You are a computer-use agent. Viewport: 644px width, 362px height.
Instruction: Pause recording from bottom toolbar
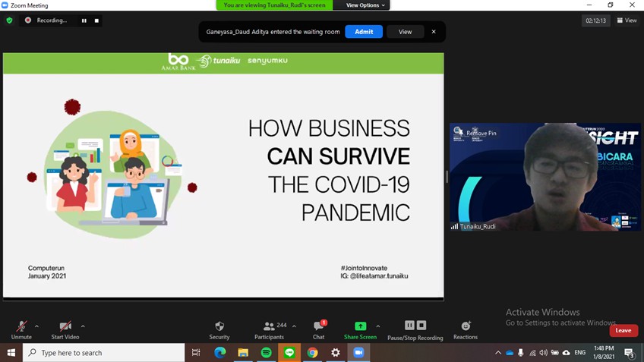(x=409, y=326)
